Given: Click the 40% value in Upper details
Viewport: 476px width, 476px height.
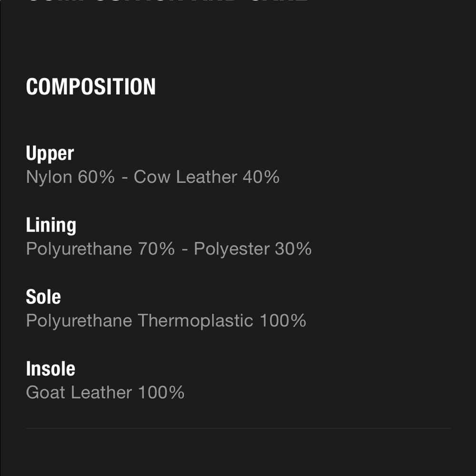Looking at the screenshot, I should point(261,177).
